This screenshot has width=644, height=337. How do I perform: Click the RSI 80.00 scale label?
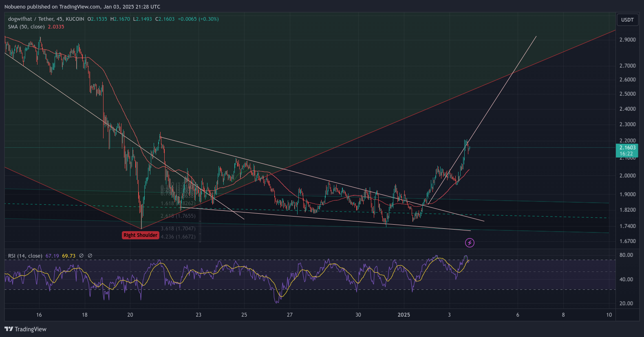(626, 255)
